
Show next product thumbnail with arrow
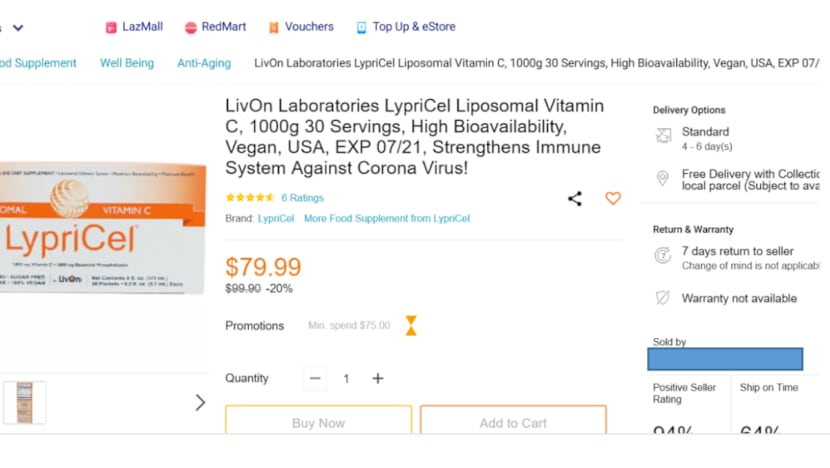pos(200,402)
